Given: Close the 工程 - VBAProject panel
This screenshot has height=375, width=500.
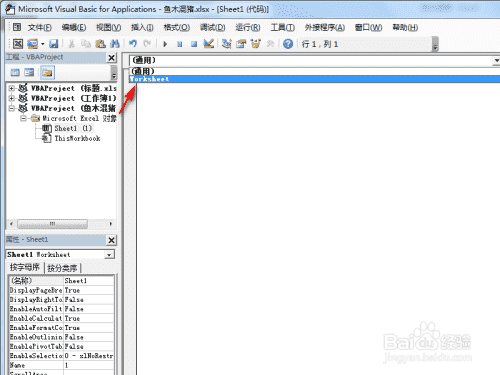Looking at the screenshot, I should [112, 58].
